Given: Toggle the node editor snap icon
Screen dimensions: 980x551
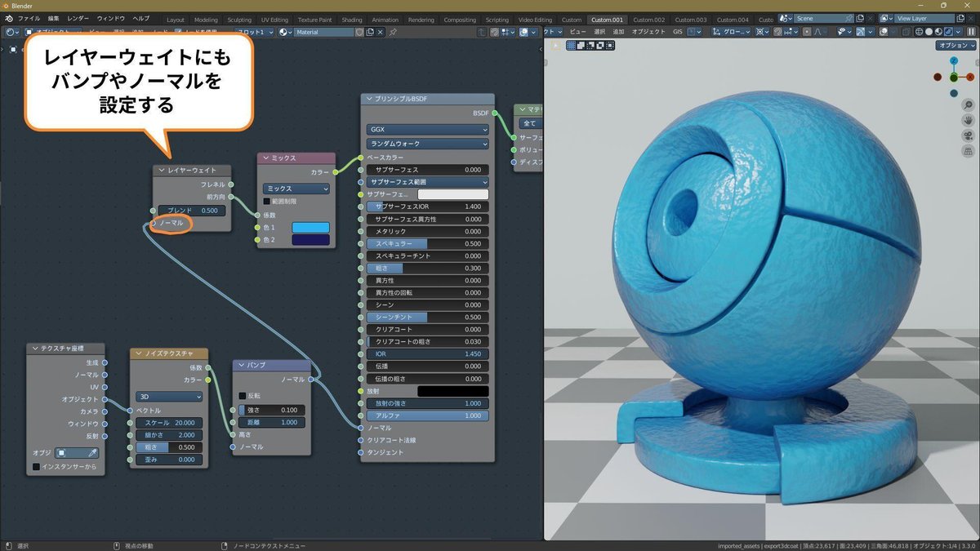Looking at the screenshot, I should (494, 32).
